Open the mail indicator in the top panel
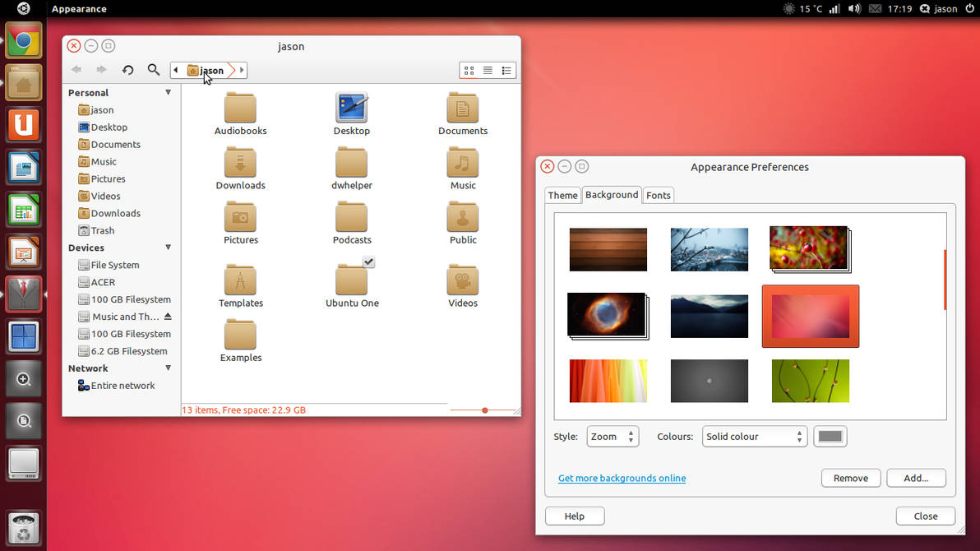The width and height of the screenshot is (980, 551). 875,9
